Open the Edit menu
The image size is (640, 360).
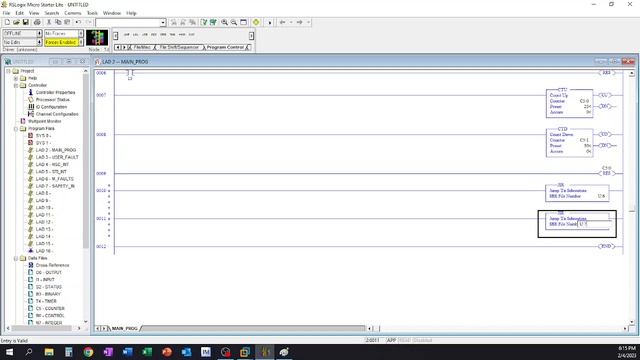click(x=19, y=13)
